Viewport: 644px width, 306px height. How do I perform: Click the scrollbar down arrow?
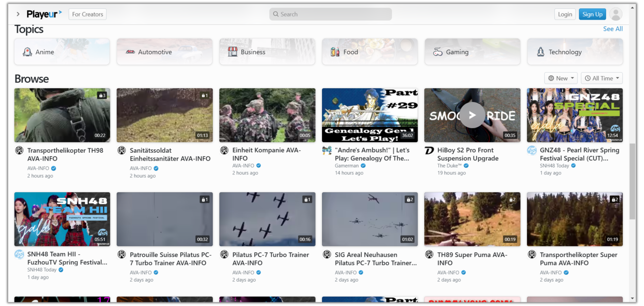[x=632, y=298]
